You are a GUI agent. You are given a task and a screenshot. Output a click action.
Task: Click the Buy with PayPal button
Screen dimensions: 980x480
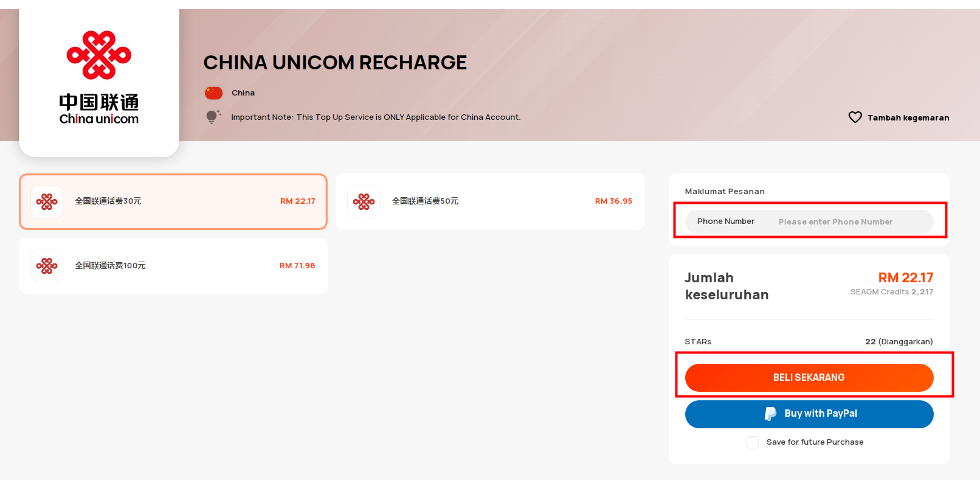click(809, 414)
